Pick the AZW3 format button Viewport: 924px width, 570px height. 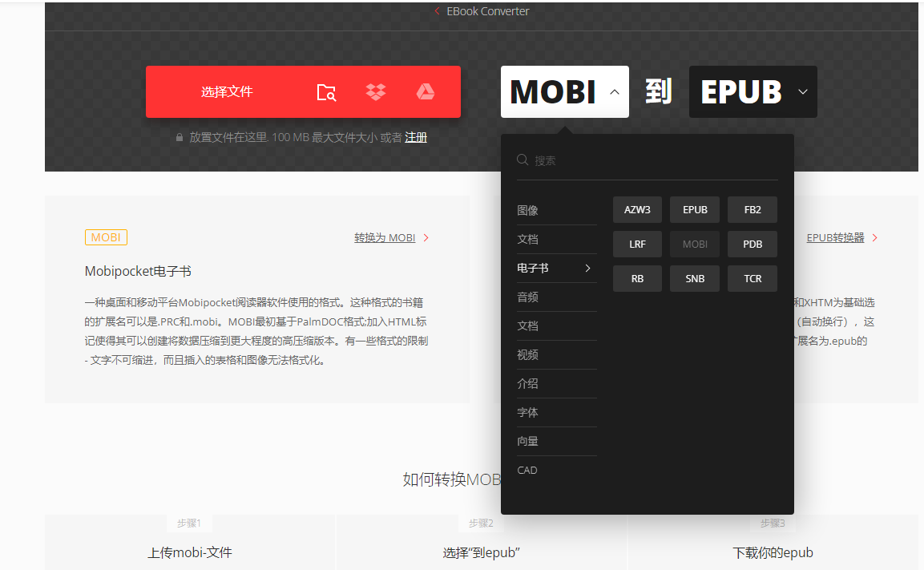coord(637,210)
